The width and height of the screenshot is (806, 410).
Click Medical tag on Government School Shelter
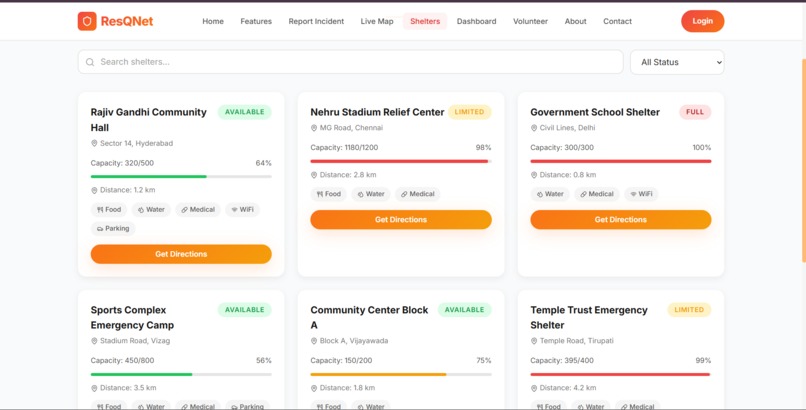point(597,194)
